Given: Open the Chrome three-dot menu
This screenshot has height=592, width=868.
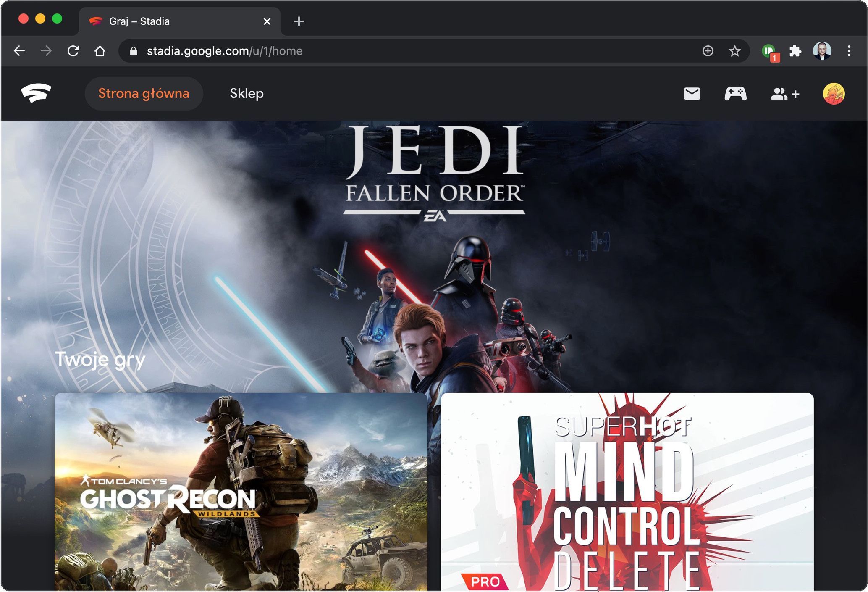Looking at the screenshot, I should click(x=849, y=51).
